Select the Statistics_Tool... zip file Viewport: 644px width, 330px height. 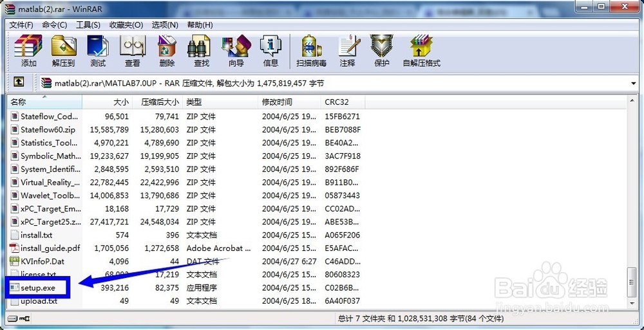(50, 143)
